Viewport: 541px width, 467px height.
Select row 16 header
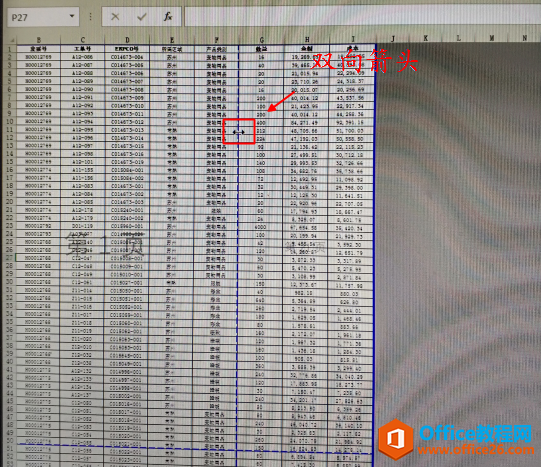[10, 170]
